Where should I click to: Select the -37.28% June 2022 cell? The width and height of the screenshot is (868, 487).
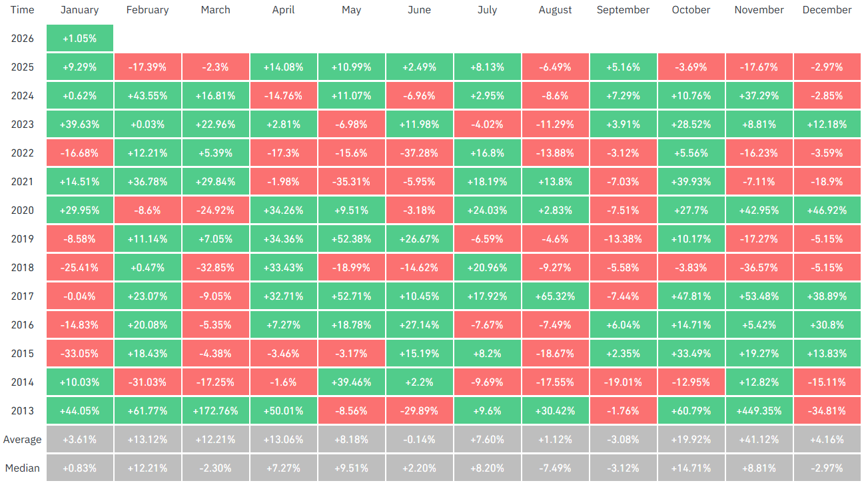coord(419,153)
